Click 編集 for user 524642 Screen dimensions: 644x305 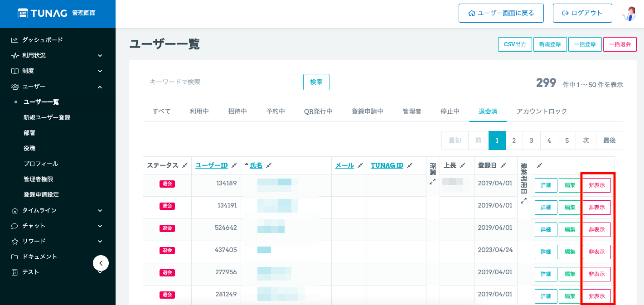coord(570,230)
